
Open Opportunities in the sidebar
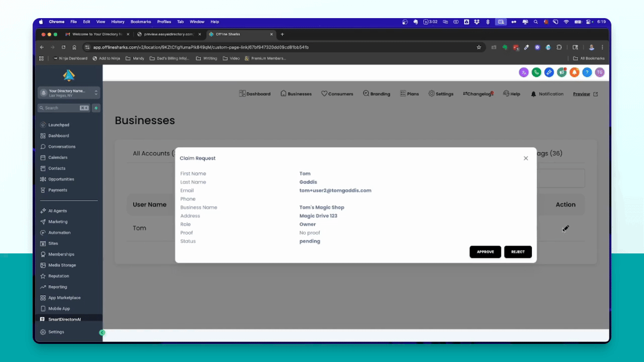tap(61, 179)
